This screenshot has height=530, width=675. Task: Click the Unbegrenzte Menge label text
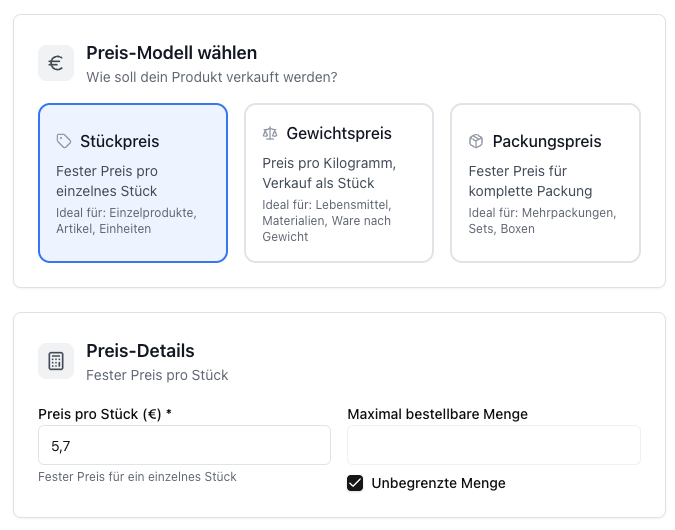click(x=438, y=483)
